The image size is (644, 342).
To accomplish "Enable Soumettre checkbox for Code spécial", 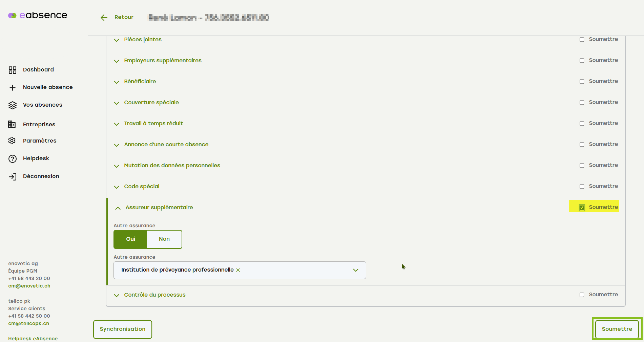I will (582, 187).
